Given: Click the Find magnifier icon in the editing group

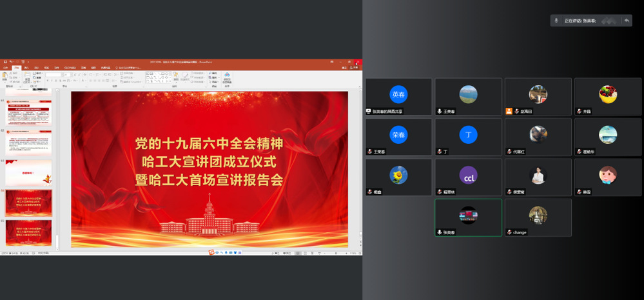Looking at the screenshot, I should tap(210, 73).
